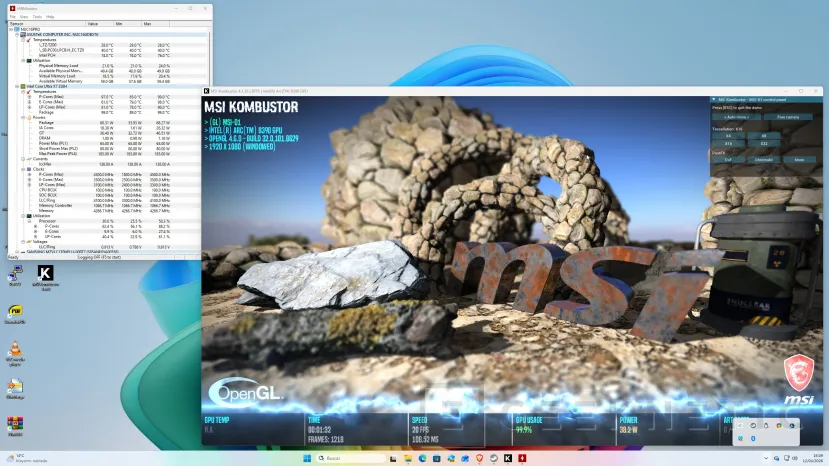Click the MSI dragon logo in Kombustor
Screen dimensions: 829x466
coord(796,370)
